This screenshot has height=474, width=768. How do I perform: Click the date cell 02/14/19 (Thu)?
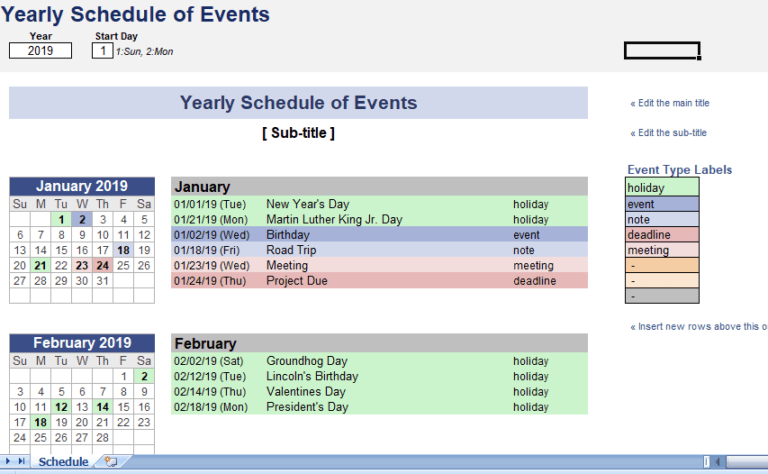click(210, 392)
